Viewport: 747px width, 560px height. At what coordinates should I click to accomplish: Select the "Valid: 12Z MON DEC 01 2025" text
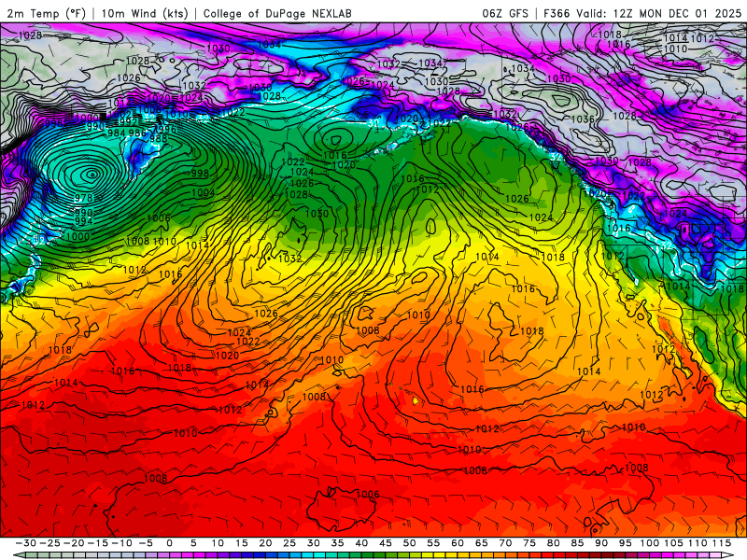pos(658,13)
